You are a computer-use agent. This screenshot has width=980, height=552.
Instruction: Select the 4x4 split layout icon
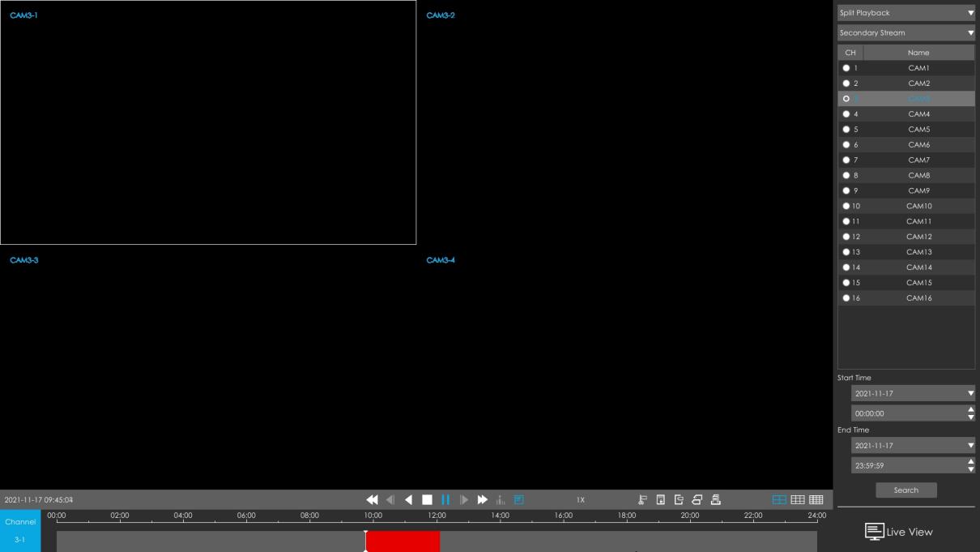tap(816, 499)
